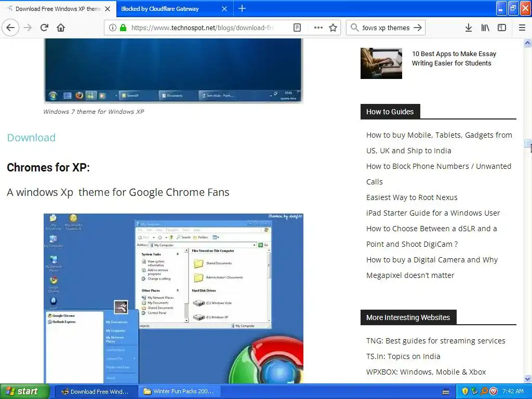Select the Download Free Windows XP themes tab
The height and width of the screenshot is (399, 532).
coord(58,9)
